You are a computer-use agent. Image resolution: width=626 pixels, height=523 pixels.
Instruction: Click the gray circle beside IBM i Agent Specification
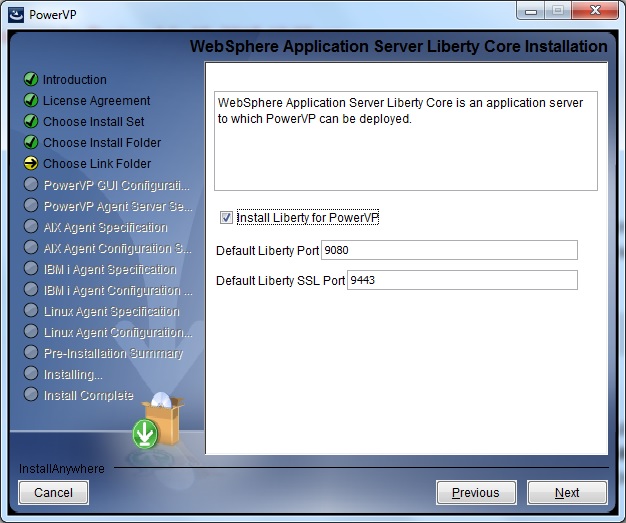tap(31, 268)
